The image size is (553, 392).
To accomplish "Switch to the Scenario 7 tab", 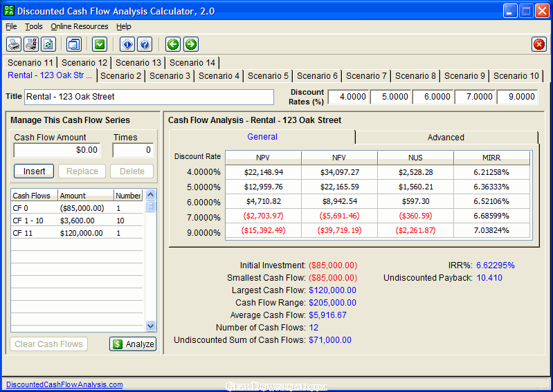I will click(366, 76).
